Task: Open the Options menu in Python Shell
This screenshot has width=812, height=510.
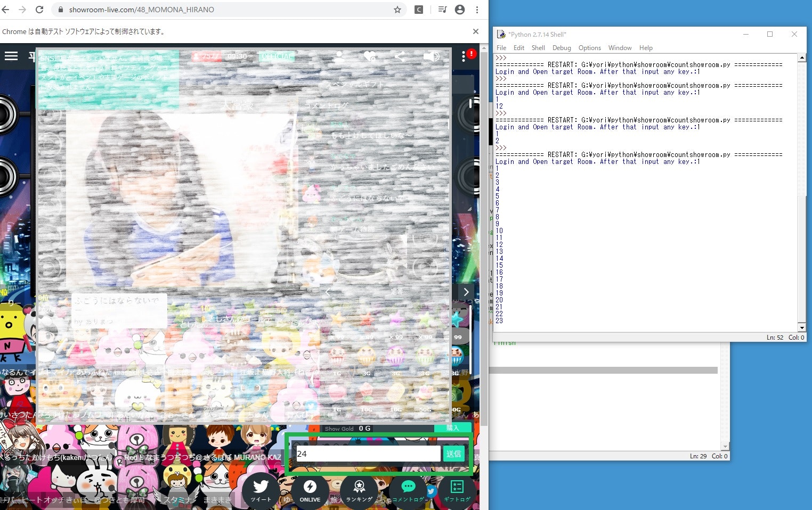Action: point(589,48)
